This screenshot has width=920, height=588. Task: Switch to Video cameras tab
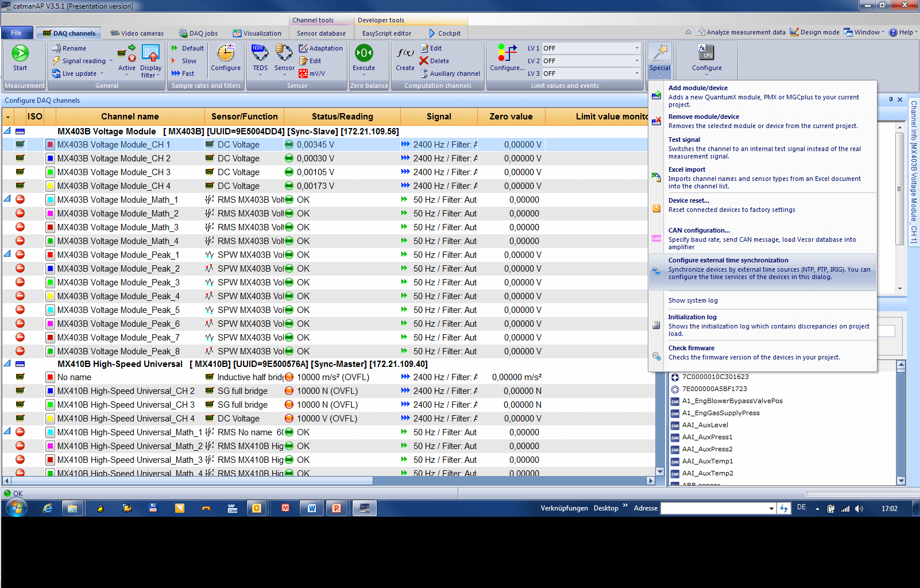point(137,33)
